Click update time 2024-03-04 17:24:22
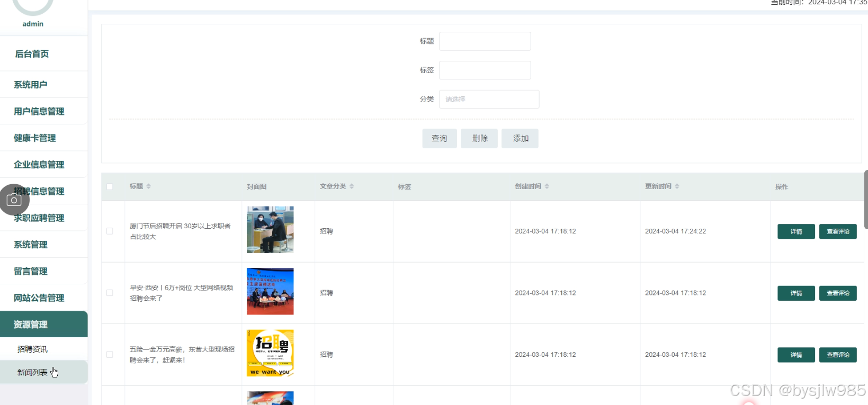 click(675, 231)
